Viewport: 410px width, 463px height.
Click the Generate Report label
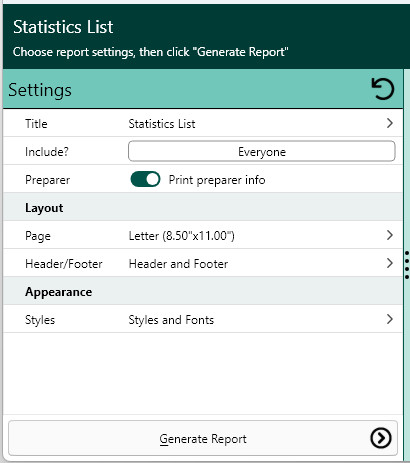pos(203,439)
